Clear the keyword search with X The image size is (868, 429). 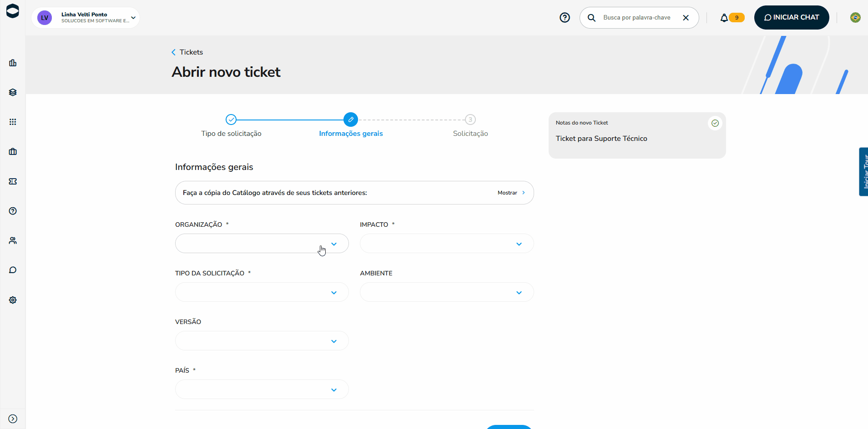(686, 18)
